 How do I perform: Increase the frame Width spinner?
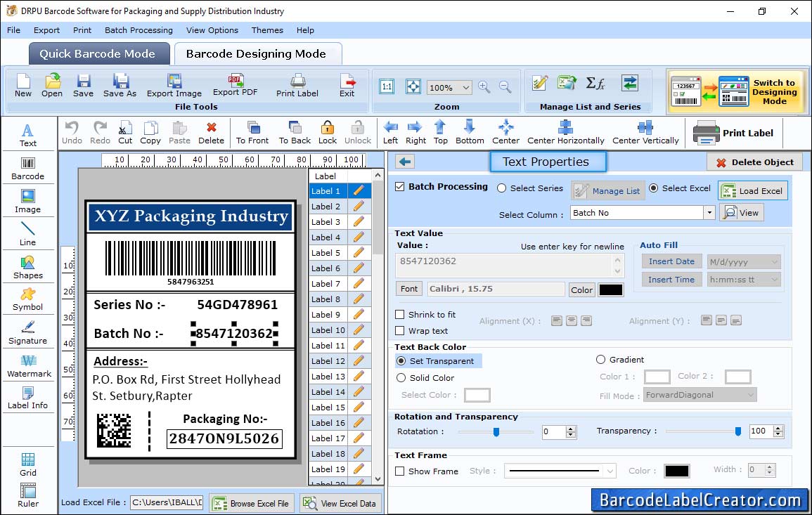pos(770,467)
